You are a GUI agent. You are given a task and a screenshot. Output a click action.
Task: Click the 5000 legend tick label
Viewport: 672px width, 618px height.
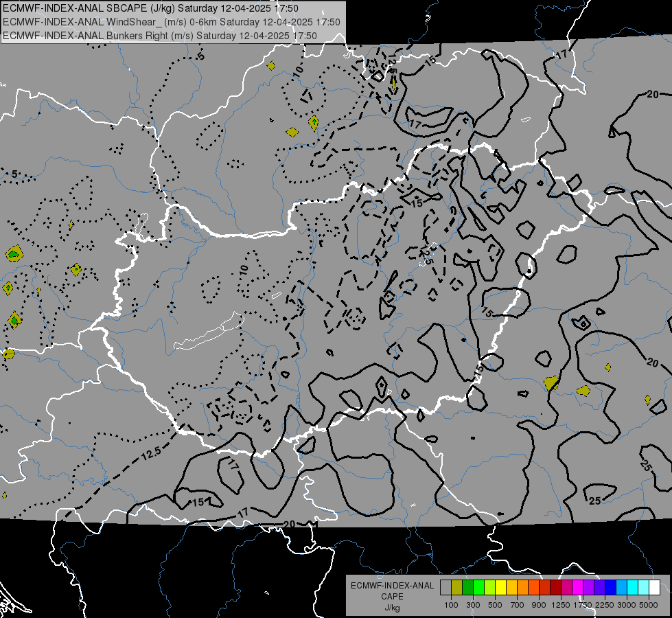[x=649, y=605]
